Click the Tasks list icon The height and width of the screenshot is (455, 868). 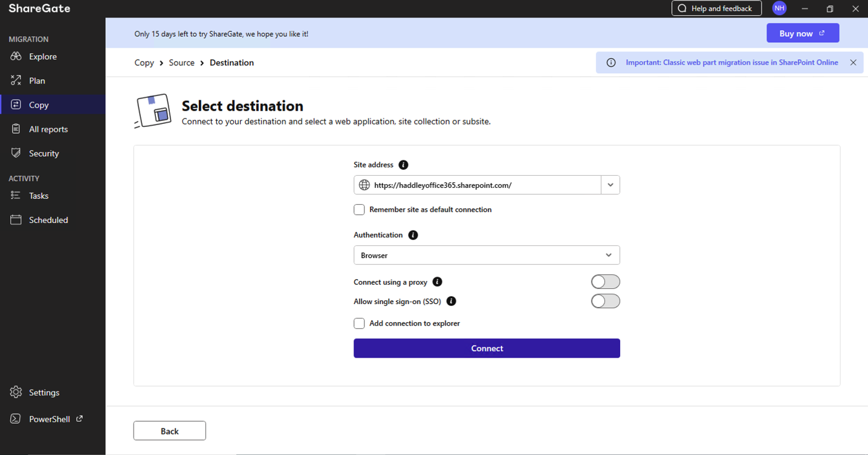point(16,195)
